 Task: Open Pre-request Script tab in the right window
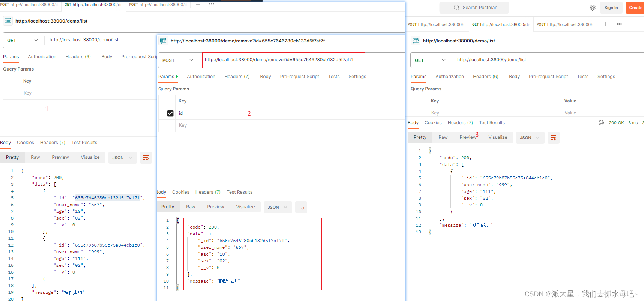[x=548, y=77]
